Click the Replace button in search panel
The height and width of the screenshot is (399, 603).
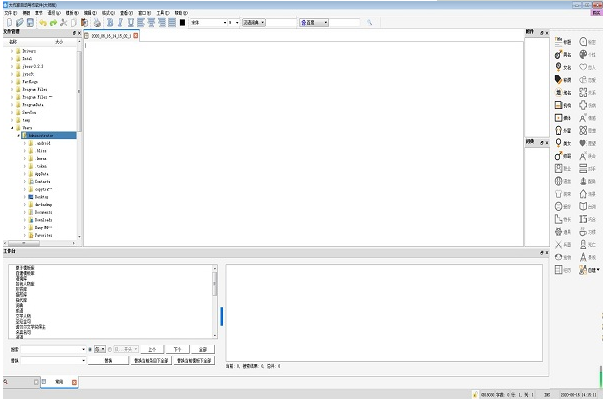click(108, 361)
